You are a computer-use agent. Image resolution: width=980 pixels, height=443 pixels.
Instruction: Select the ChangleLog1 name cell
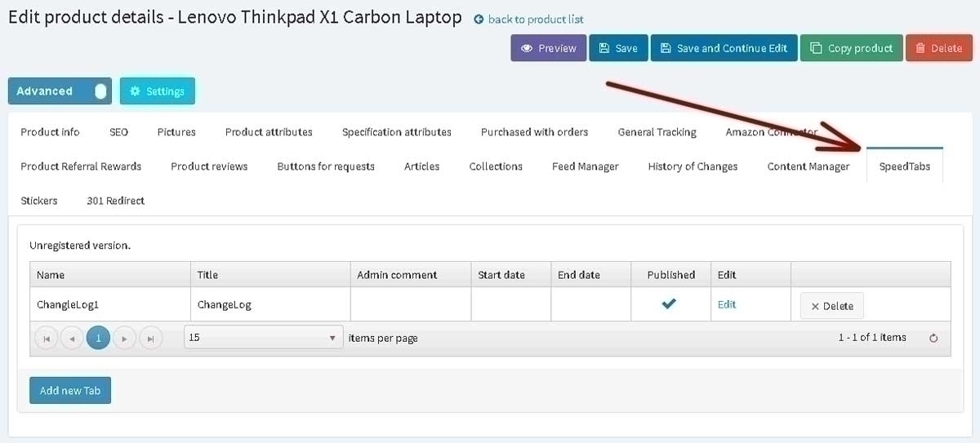(110, 304)
